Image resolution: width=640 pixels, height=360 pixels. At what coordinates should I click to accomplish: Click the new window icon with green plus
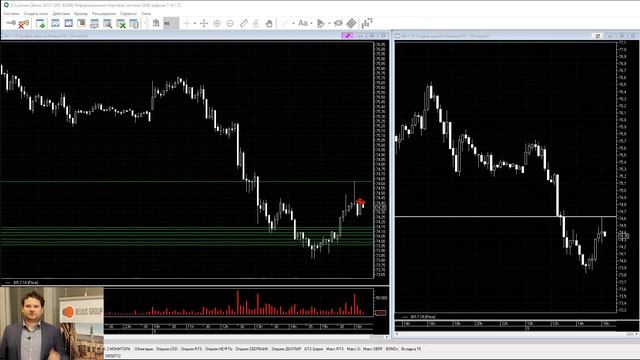coord(40,24)
